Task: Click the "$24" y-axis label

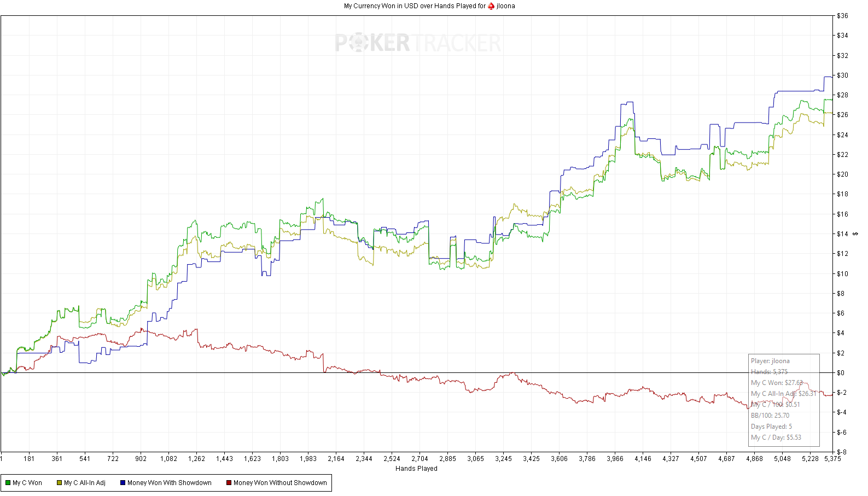Action: pyautogui.click(x=842, y=135)
